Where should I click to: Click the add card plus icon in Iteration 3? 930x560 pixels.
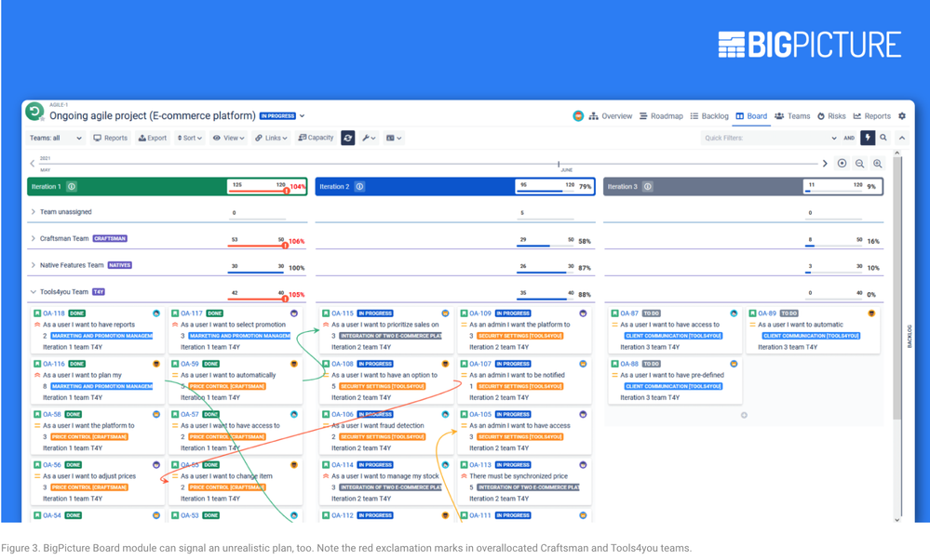click(744, 416)
